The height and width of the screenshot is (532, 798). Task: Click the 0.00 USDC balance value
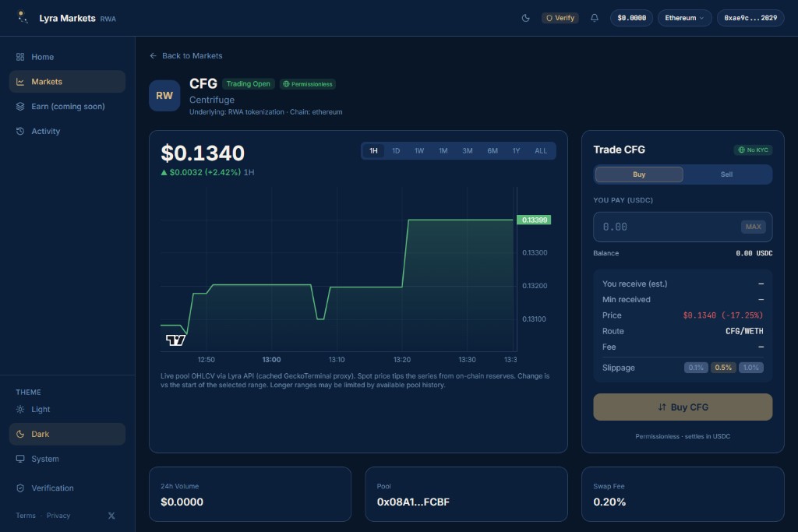(754, 253)
